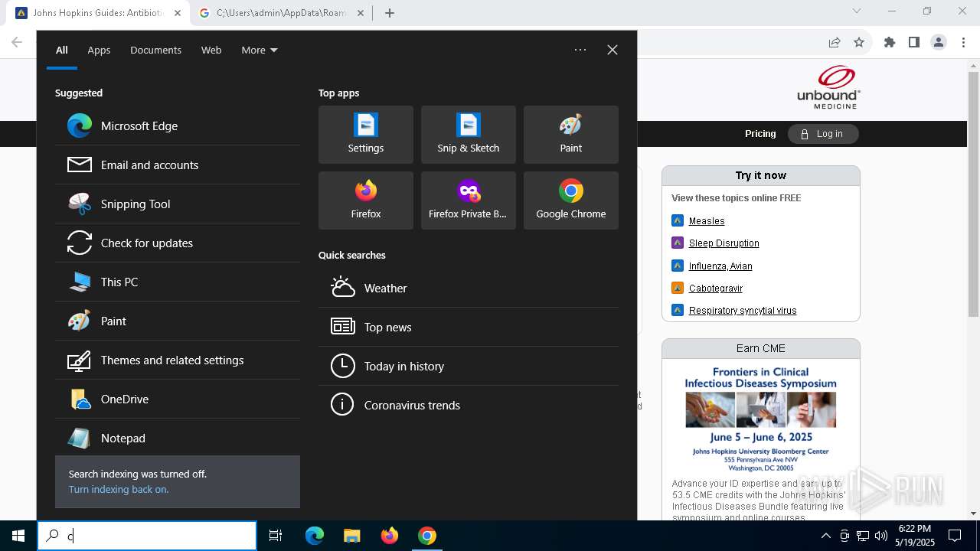Open the notification center icon
This screenshot has height=551, width=980.
click(955, 536)
